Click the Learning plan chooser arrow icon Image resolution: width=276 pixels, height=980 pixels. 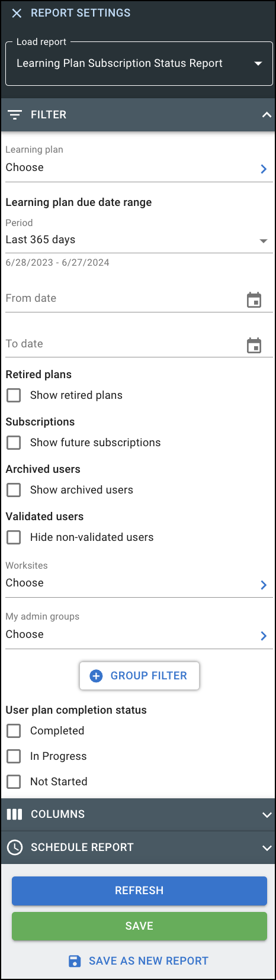tap(264, 169)
